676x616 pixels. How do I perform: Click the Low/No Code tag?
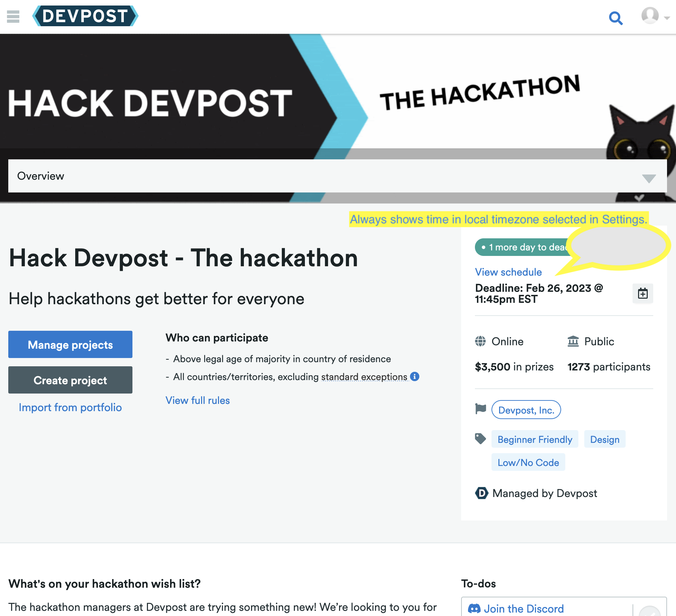(528, 463)
